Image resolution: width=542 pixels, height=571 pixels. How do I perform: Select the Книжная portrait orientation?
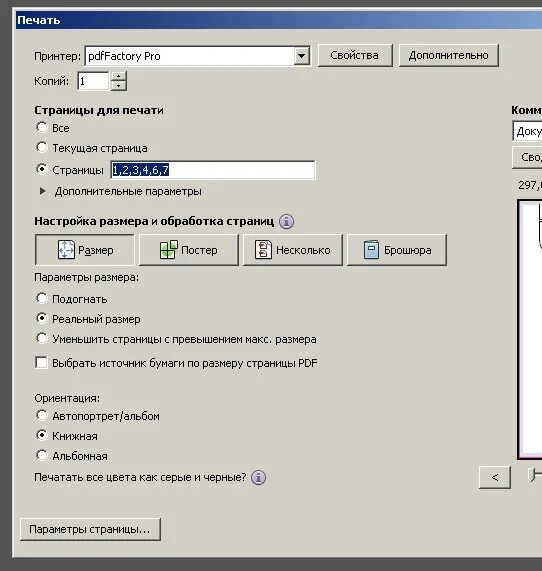pyautogui.click(x=42, y=436)
